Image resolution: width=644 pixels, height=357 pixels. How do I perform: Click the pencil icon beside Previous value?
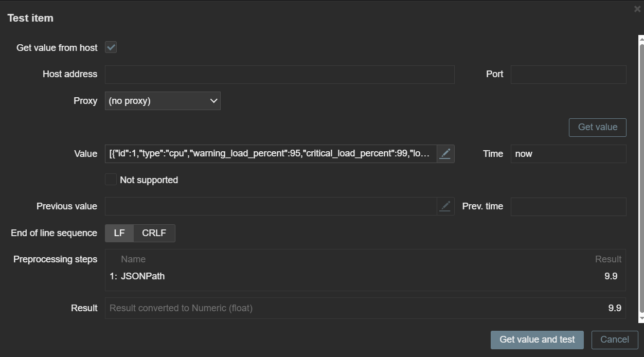(x=445, y=206)
